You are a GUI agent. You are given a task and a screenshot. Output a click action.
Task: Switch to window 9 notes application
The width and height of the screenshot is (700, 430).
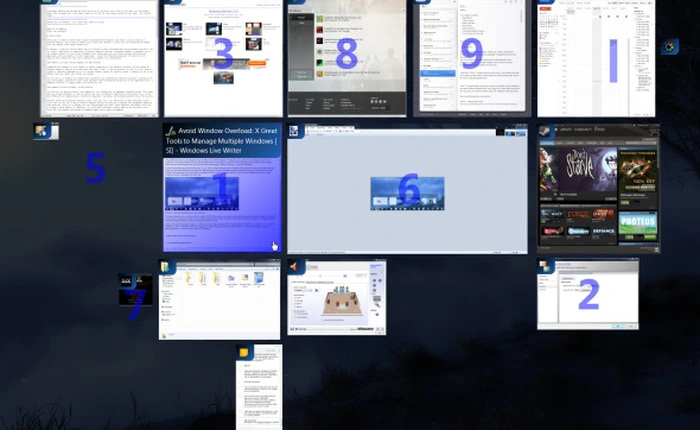point(472,58)
